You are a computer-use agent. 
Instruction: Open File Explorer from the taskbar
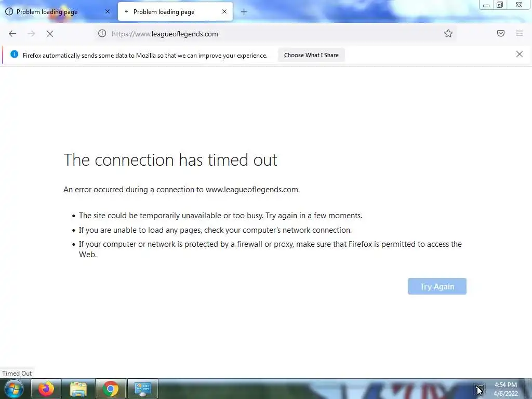pos(78,389)
